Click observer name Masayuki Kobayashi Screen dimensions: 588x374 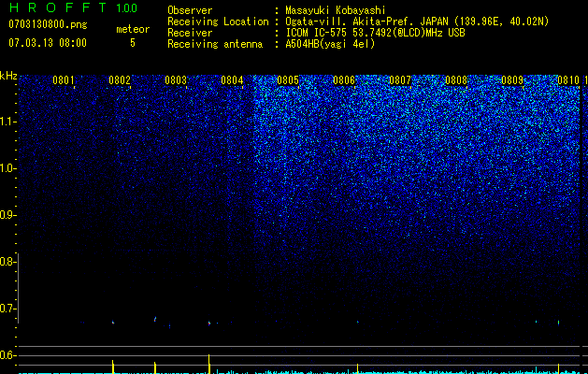[x=336, y=11]
